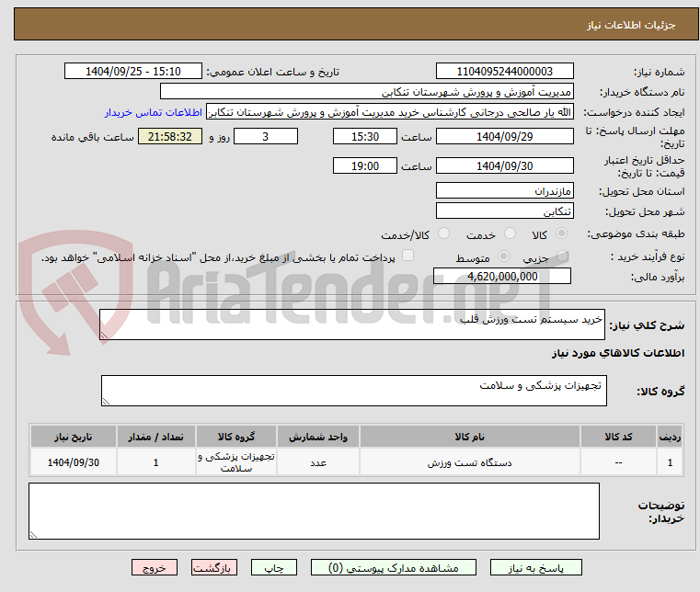
Task: Select the خدمت radio button
Action: pyautogui.click(x=510, y=233)
